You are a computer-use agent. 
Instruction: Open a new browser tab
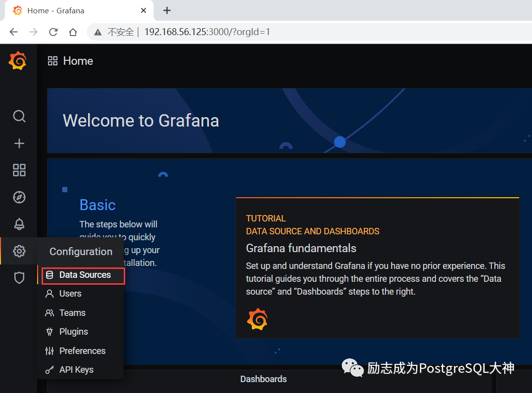tap(167, 10)
